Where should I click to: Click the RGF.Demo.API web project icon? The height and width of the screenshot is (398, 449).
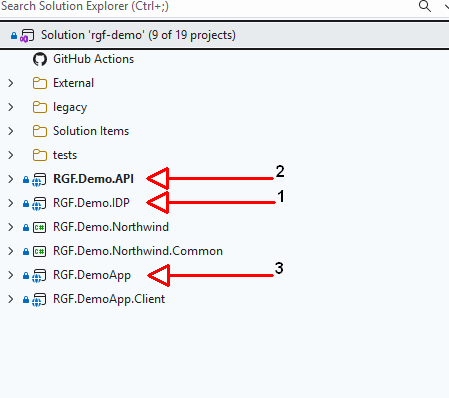(x=39, y=180)
